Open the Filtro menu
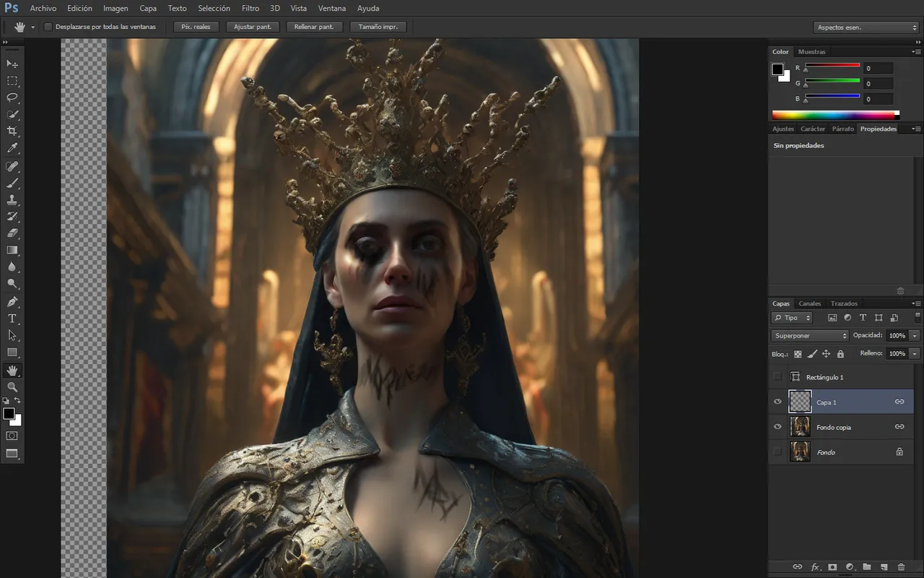This screenshot has width=924, height=578. [250, 9]
